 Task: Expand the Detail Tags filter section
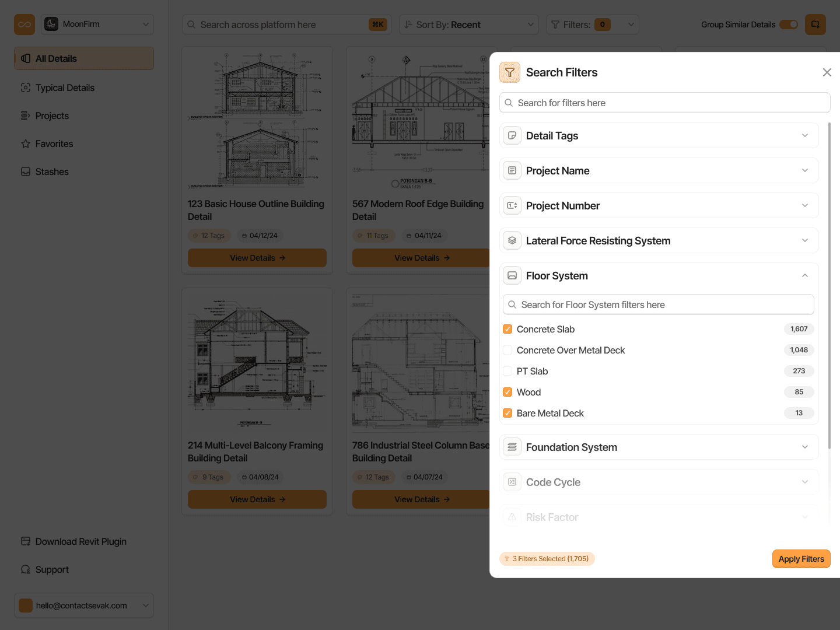tap(805, 135)
